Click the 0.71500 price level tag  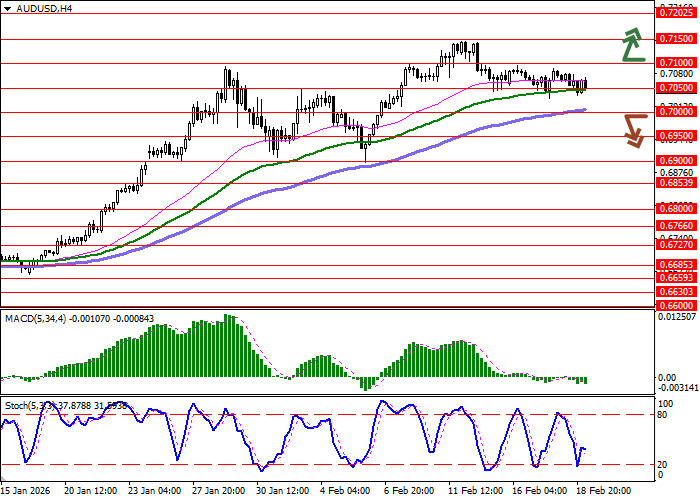pos(676,39)
